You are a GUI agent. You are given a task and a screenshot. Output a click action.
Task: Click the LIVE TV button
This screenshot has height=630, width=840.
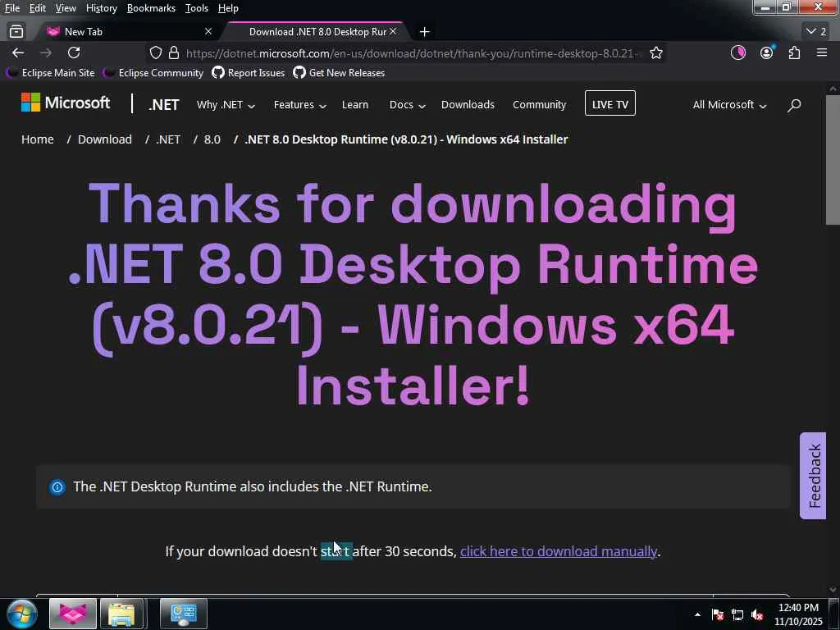coord(609,104)
